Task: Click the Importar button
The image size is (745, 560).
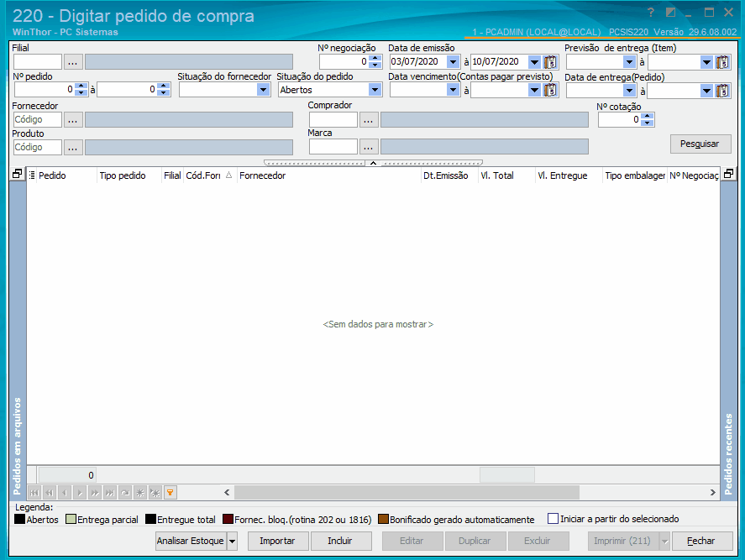Action: coord(278,541)
